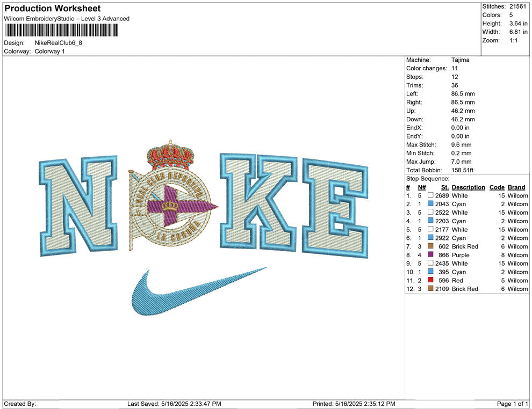Pick the cyan swatch beside stitch count 2922
532x409 pixels.
click(x=430, y=238)
